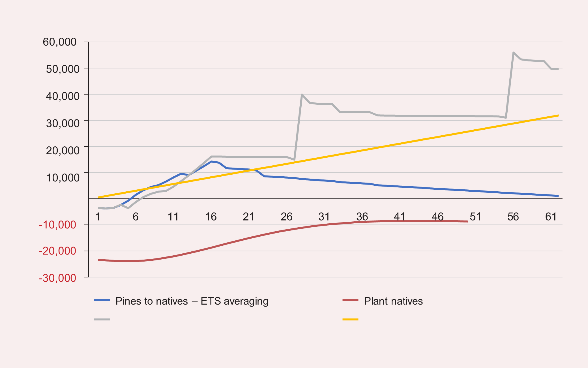Click the unlabeled yellow legend swatch
The image size is (588, 368).
(x=350, y=319)
